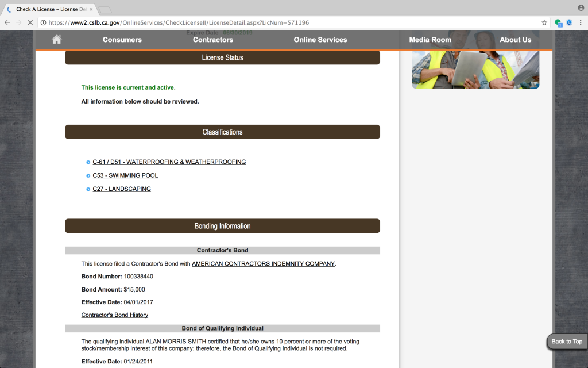Open the C-61 / D51 Waterproofing classification link
Screen dimensions: 588x368
169,162
